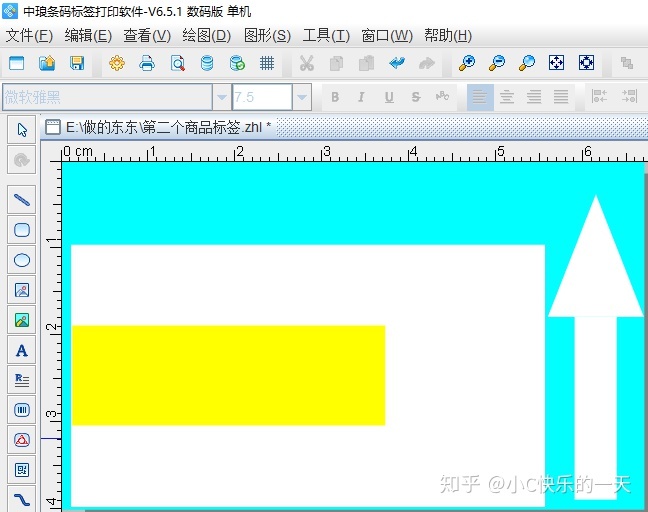Image resolution: width=648 pixels, height=512 pixels.
Task: Toggle bold formatting
Action: [335, 97]
